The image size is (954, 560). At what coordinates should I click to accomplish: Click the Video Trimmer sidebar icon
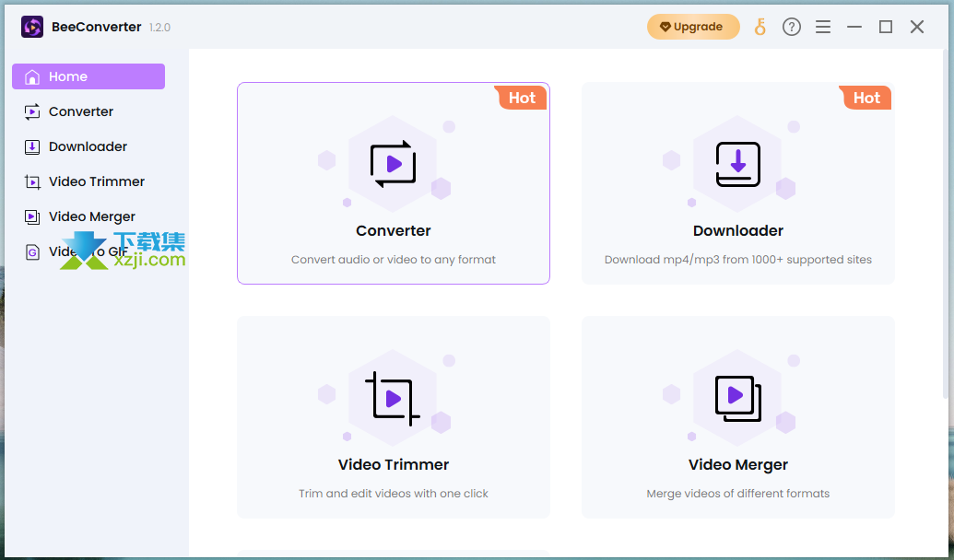(32, 181)
